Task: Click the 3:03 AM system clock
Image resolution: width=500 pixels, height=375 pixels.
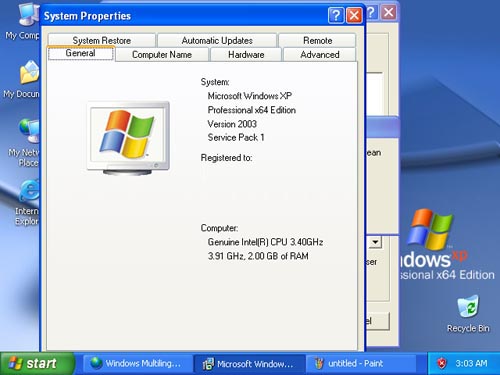Action: click(x=471, y=363)
